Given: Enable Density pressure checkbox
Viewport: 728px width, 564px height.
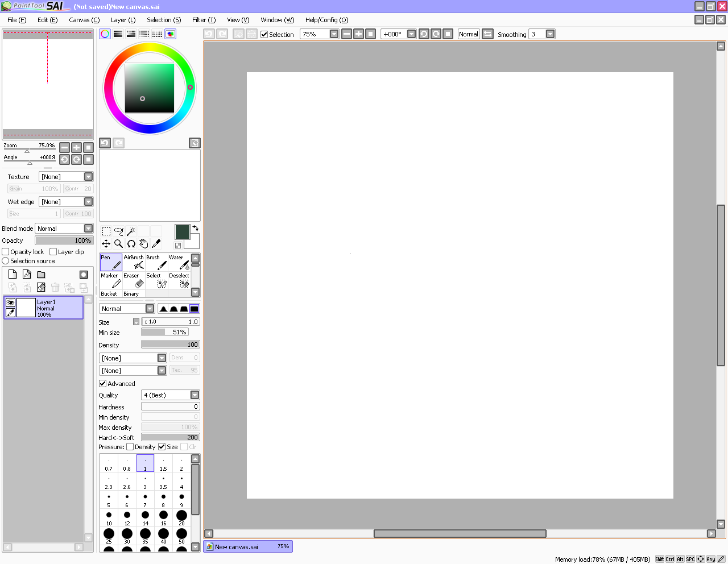Looking at the screenshot, I should 130,447.
